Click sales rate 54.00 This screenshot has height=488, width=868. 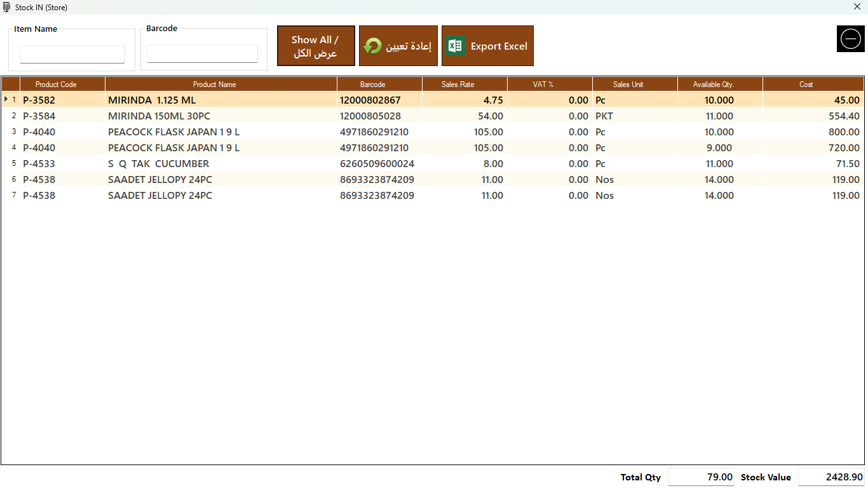(x=491, y=116)
